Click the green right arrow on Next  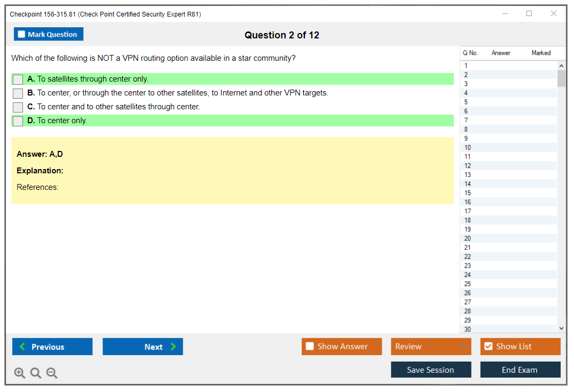tap(174, 347)
